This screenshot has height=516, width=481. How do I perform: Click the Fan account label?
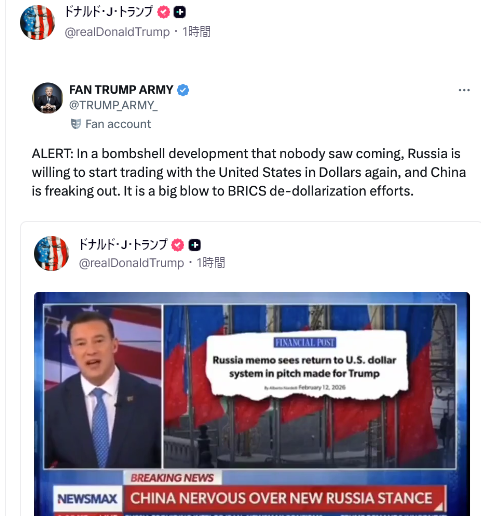118,124
